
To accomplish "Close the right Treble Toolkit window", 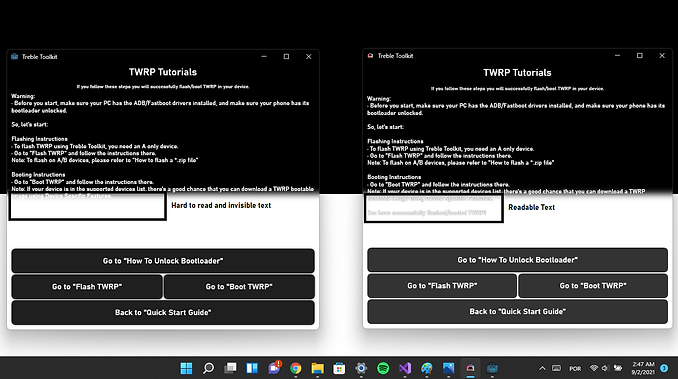I will point(662,56).
